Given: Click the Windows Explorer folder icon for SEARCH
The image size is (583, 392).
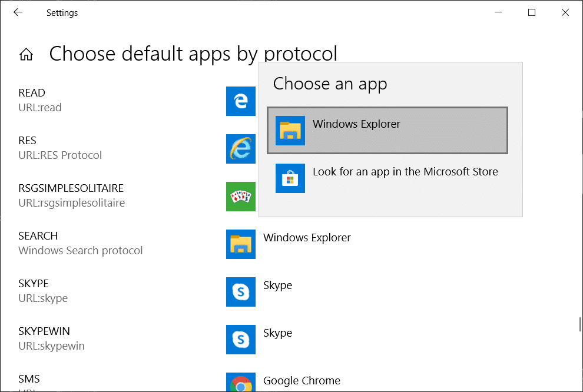Looking at the screenshot, I should (240, 244).
